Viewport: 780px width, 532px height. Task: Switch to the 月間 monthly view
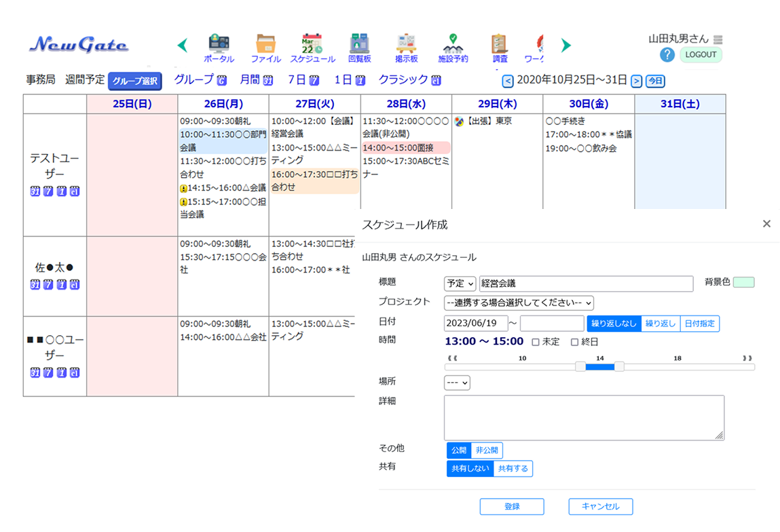255,80
